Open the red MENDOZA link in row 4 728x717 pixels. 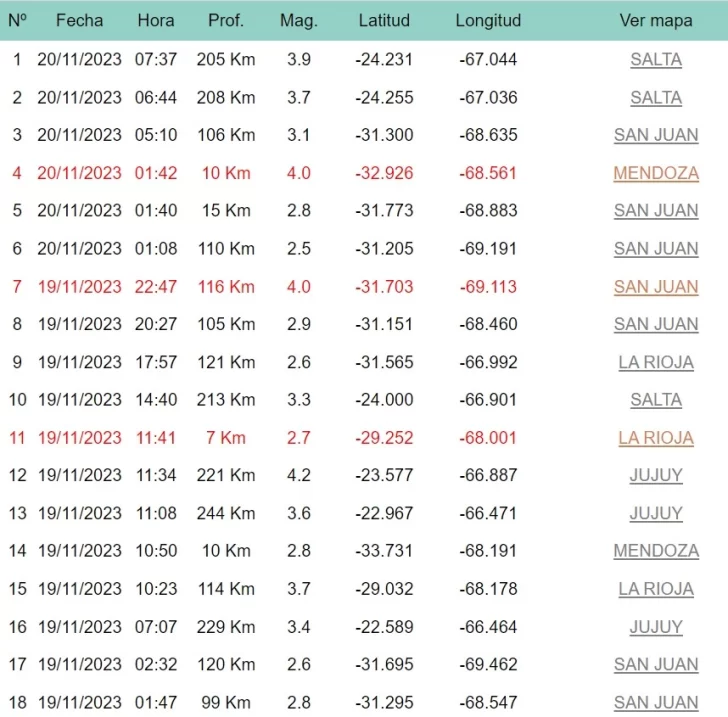[656, 174]
